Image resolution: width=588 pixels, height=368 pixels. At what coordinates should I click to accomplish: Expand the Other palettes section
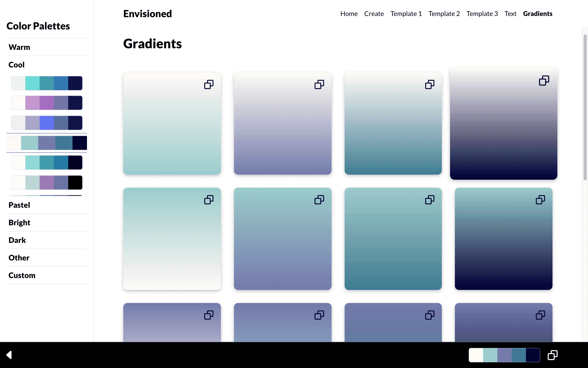pos(47,258)
